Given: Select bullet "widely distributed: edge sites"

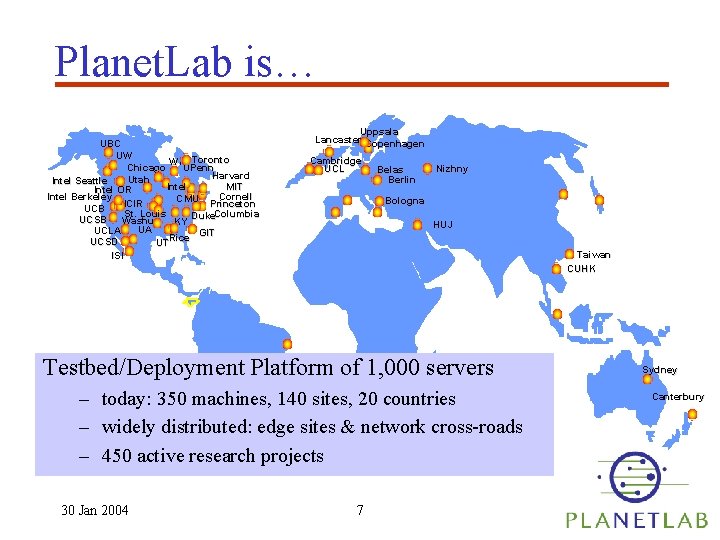Looking at the screenshot, I should click(312, 427).
